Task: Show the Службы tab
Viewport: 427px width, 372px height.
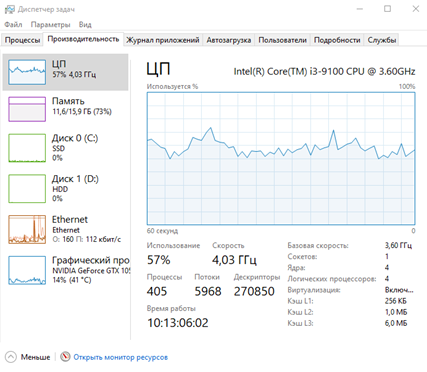Action: tap(382, 40)
